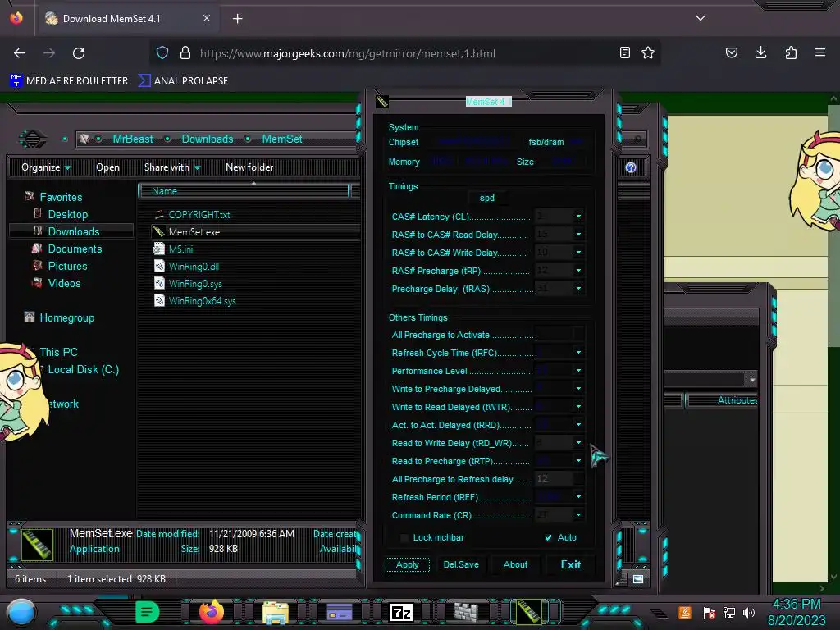Click the majorgeeks URL address field
Viewport: 840px width, 630px height.
[347, 53]
